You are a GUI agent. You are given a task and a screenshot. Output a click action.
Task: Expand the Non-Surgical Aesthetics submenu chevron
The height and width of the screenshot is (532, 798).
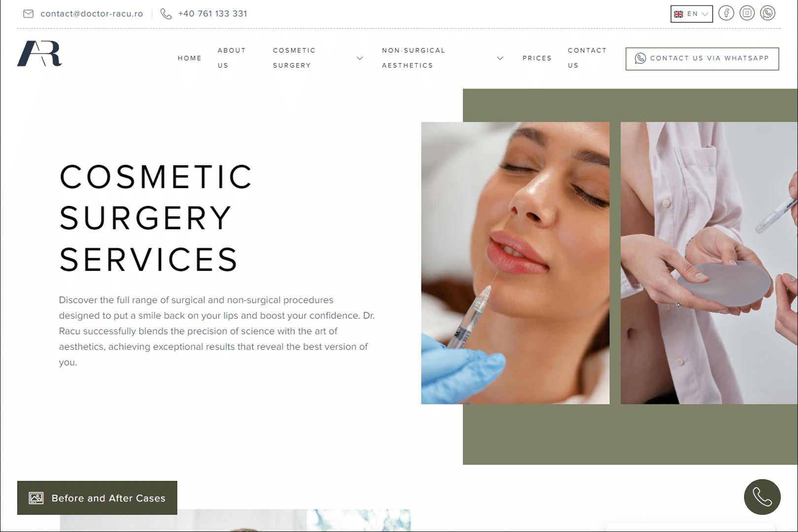tap(500, 58)
